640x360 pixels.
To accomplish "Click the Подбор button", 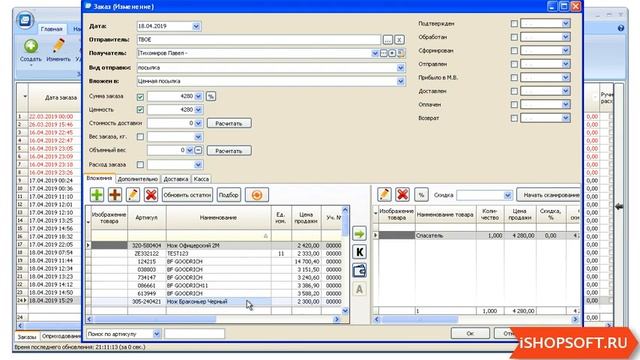I will [229, 195].
